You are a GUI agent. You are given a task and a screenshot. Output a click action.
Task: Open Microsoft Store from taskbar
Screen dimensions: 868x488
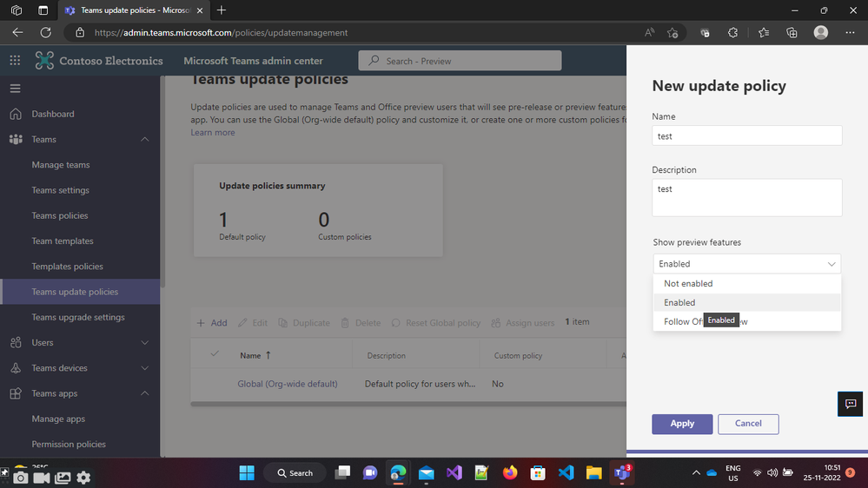click(538, 473)
